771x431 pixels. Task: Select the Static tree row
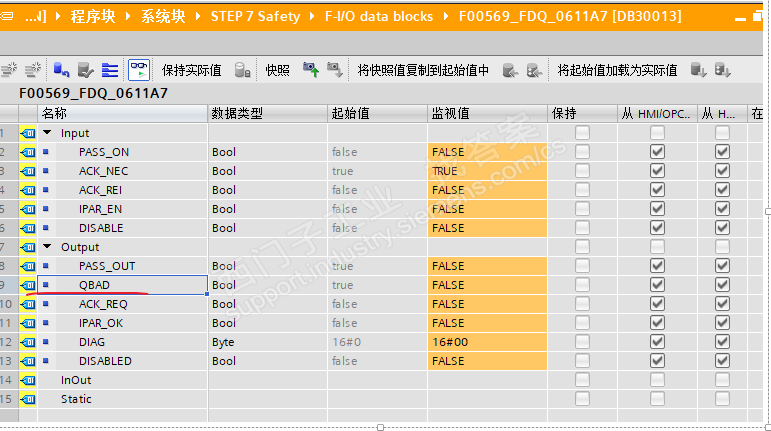pyautogui.click(x=76, y=399)
